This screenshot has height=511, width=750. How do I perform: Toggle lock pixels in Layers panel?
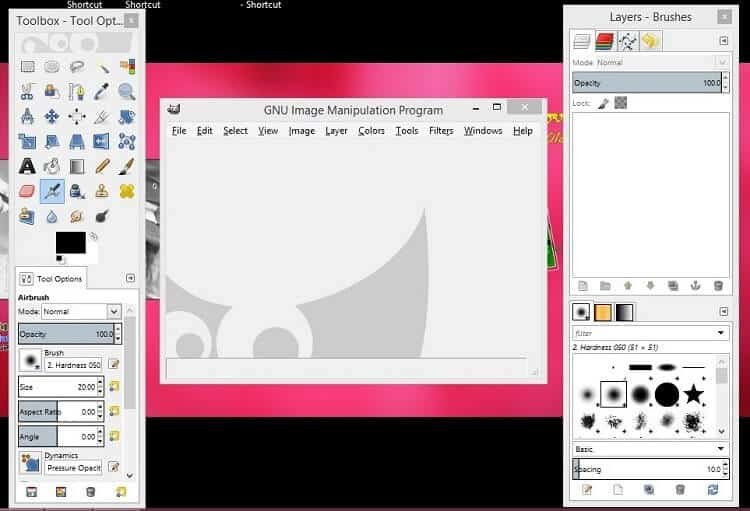603,103
